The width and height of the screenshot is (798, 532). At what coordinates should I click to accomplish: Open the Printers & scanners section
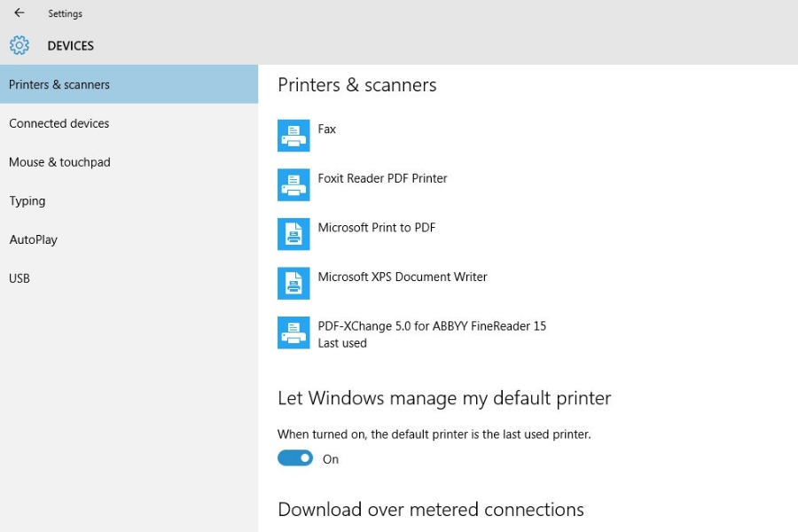pyautogui.click(x=59, y=85)
